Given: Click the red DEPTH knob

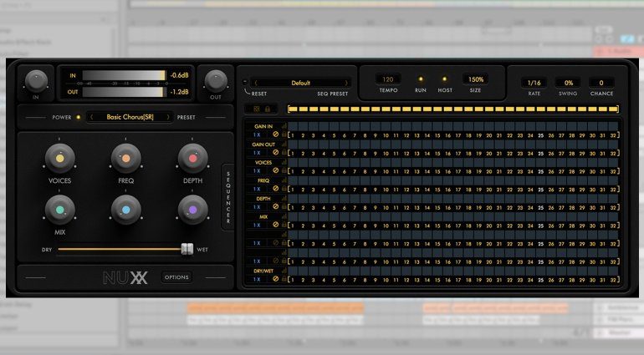Looking at the screenshot, I should [192, 156].
